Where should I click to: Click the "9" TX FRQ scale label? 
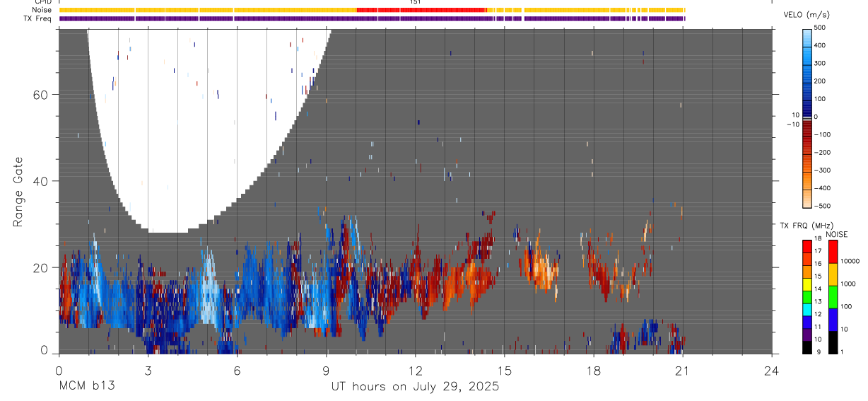pos(818,351)
